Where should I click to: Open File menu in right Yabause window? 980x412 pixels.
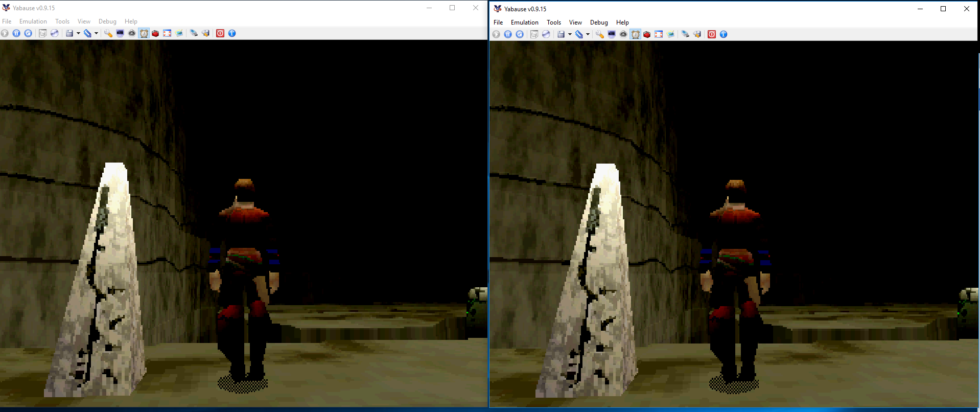click(x=498, y=22)
